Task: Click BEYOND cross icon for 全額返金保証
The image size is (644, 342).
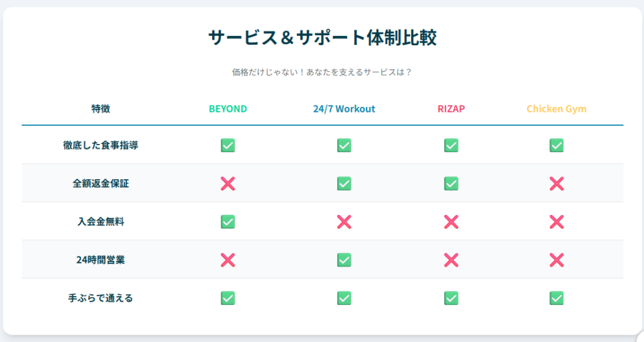Action: point(228,184)
